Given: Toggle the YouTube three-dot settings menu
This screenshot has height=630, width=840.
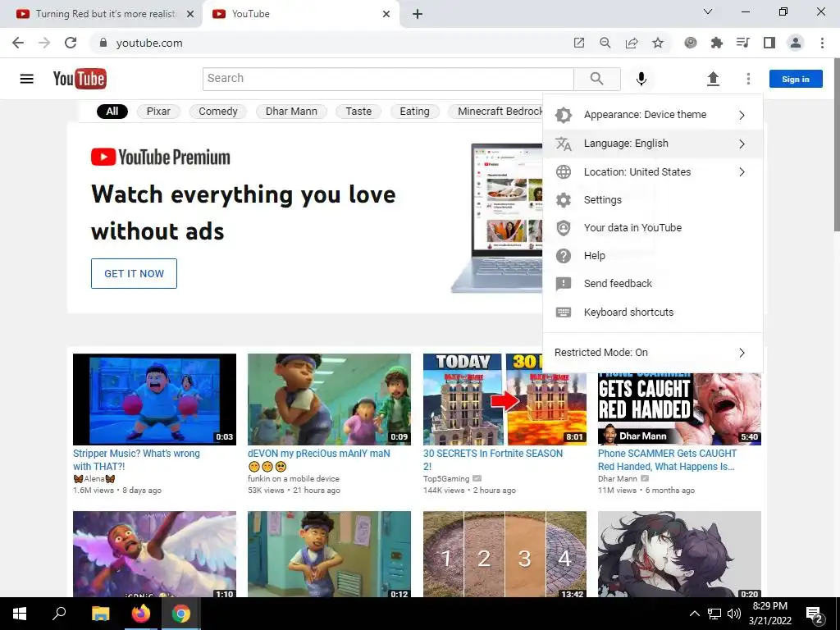Looking at the screenshot, I should pos(748,79).
